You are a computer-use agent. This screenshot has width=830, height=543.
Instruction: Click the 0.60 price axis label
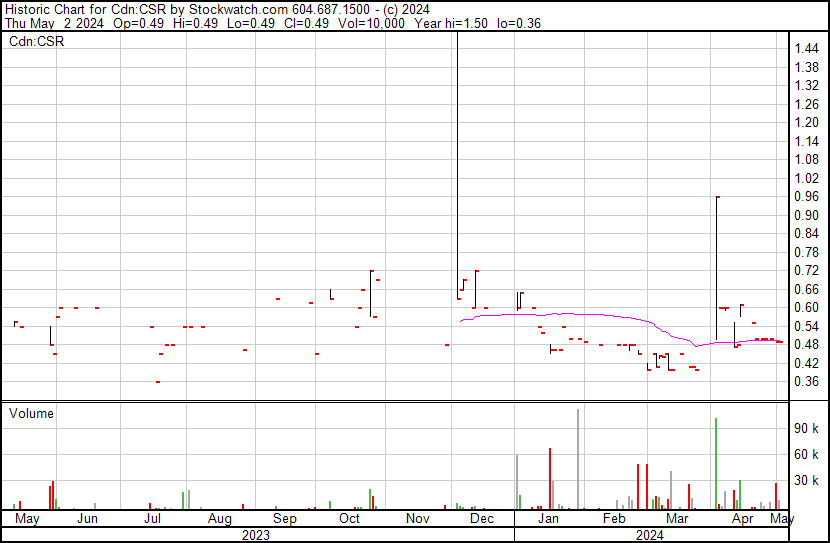807,307
